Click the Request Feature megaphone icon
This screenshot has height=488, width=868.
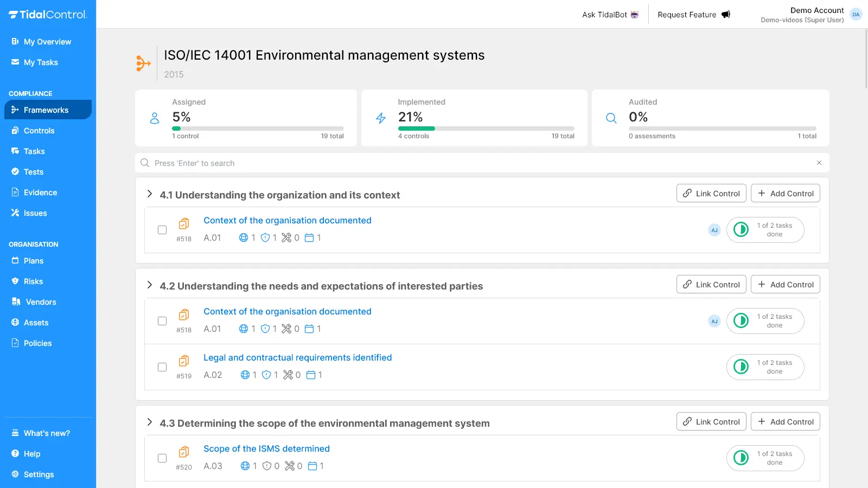[726, 15]
